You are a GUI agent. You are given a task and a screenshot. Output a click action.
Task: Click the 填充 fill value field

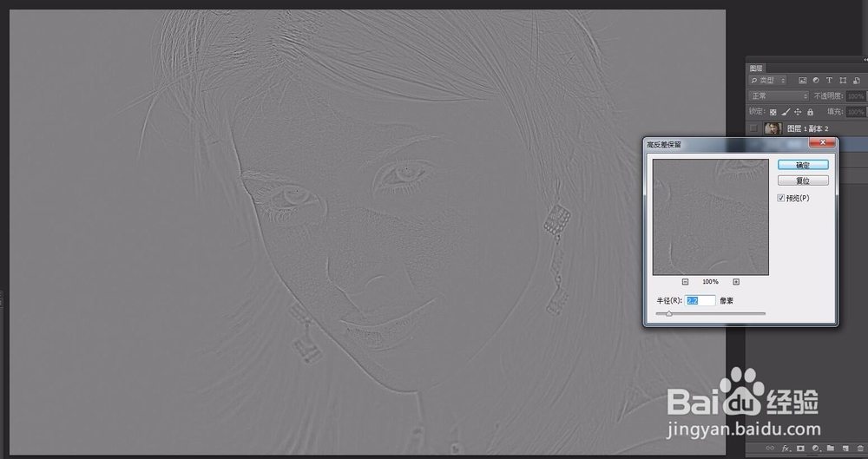point(856,112)
